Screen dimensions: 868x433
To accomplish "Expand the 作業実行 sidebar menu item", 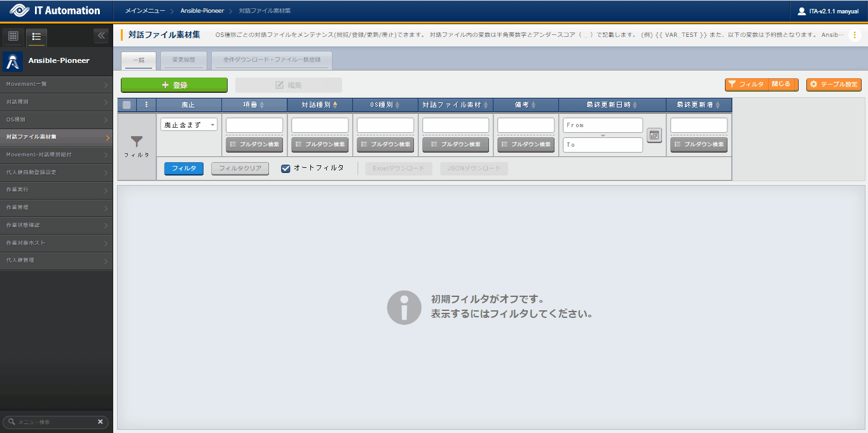I will (x=56, y=189).
